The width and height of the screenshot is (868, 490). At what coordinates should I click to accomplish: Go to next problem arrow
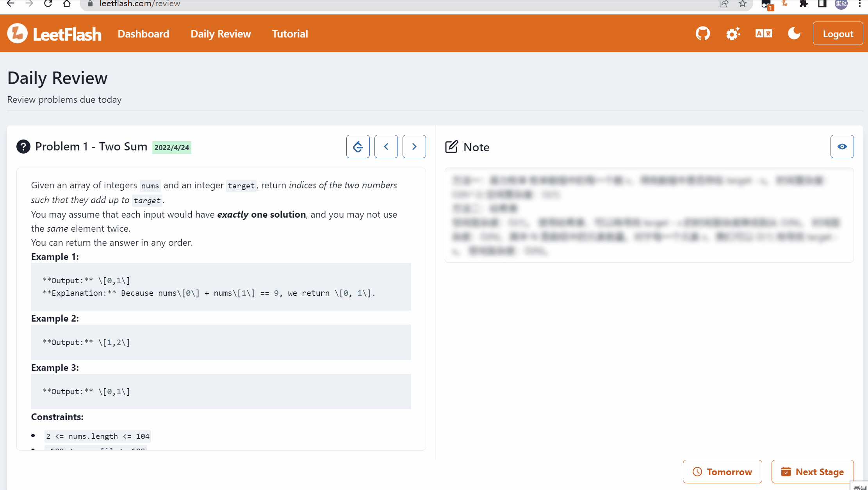point(414,147)
